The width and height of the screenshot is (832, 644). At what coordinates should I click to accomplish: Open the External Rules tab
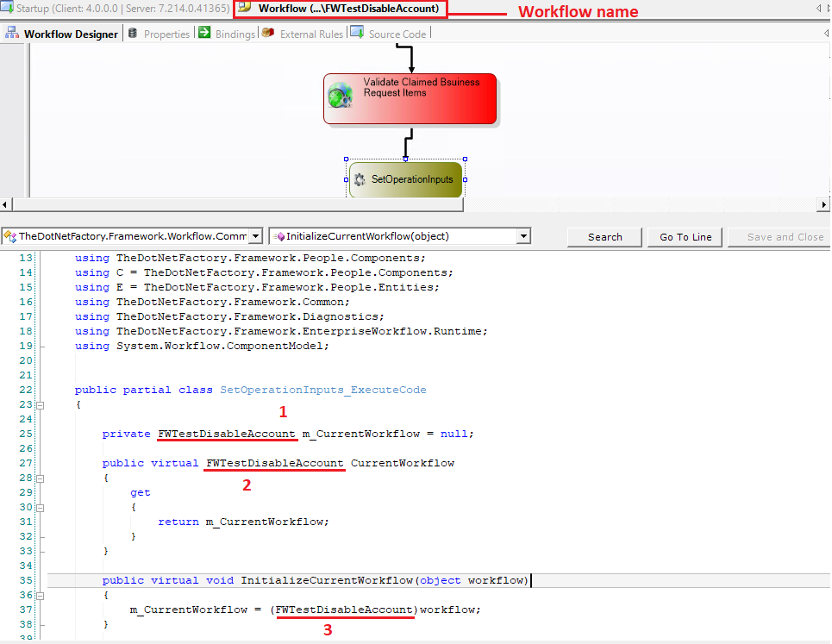(x=303, y=34)
